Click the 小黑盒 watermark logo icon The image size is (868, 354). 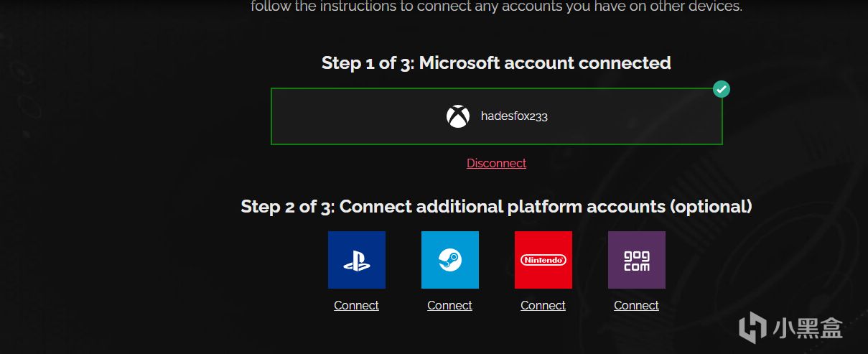[752, 328]
